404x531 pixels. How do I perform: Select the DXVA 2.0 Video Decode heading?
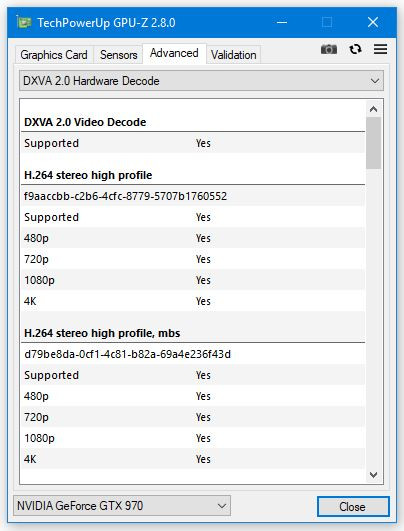pos(85,122)
